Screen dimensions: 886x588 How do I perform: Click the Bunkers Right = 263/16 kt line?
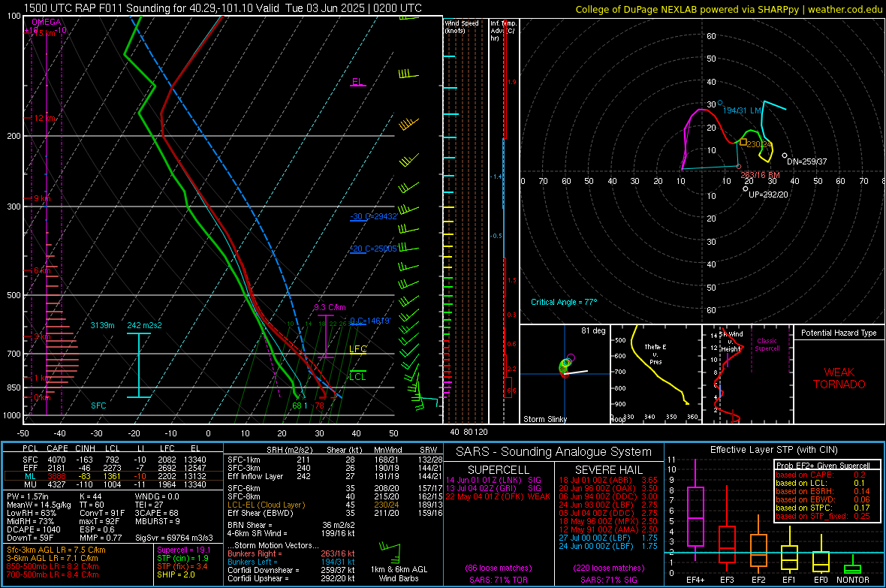291,554
